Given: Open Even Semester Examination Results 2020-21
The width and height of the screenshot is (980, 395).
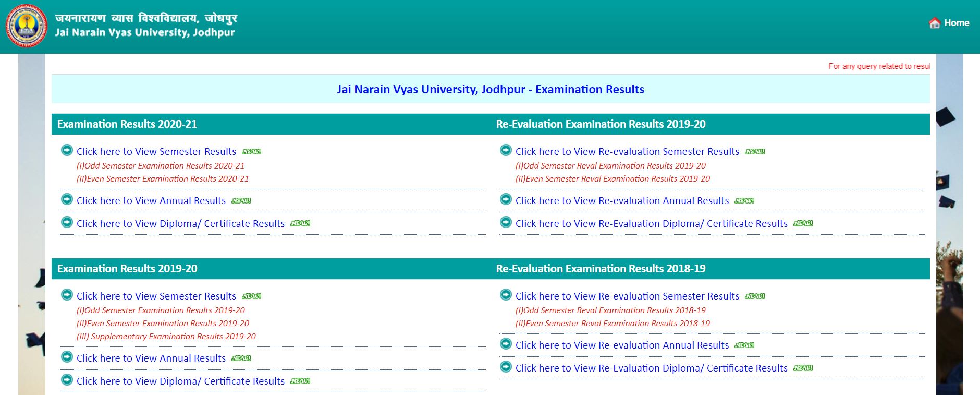Looking at the screenshot, I should (163, 179).
